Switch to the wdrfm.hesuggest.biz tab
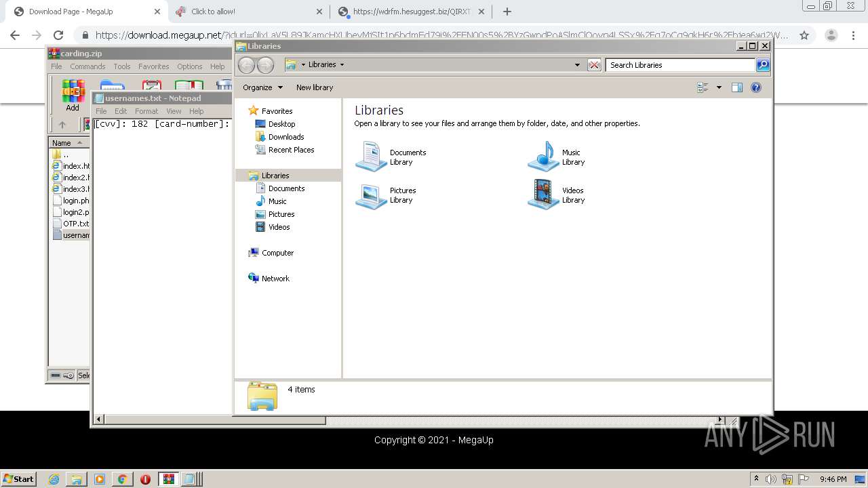868x488 pixels. [412, 12]
